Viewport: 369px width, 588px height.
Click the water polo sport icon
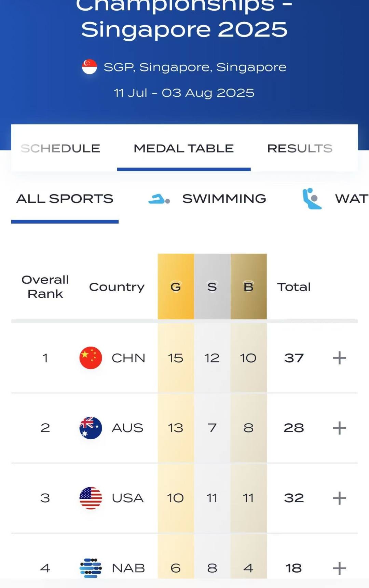(x=312, y=199)
